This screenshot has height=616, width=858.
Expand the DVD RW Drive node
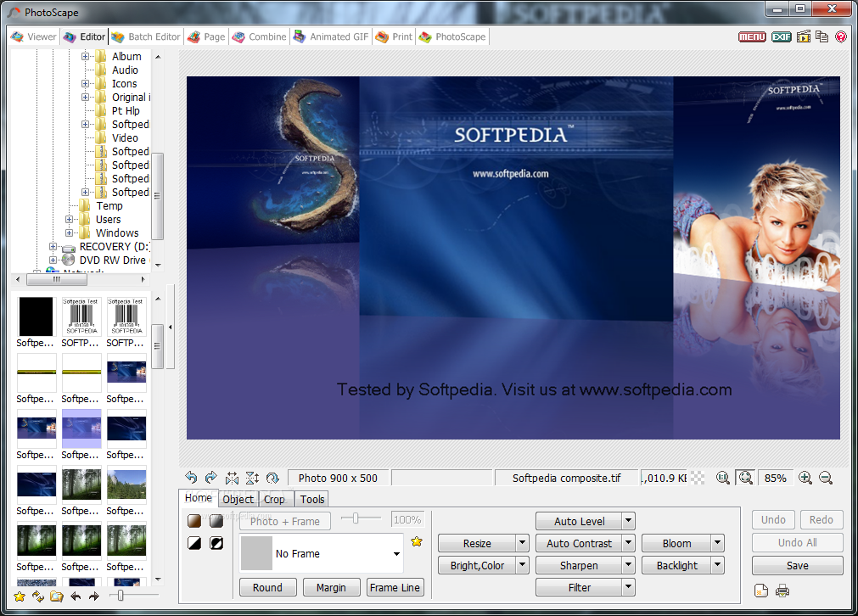click(x=53, y=260)
